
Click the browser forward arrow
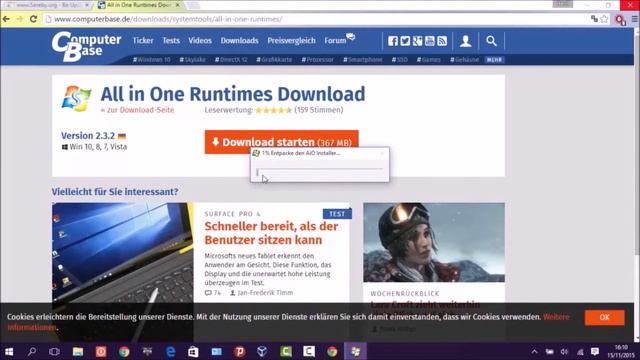(20, 19)
